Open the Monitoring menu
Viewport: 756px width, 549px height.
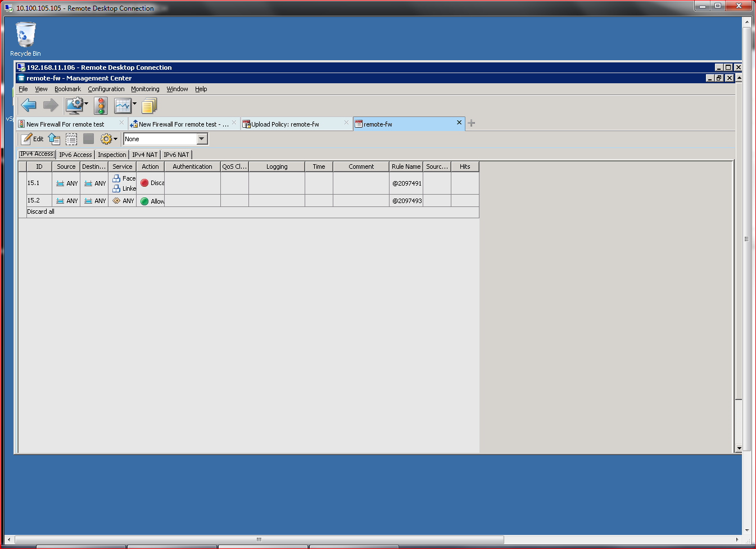tap(145, 89)
